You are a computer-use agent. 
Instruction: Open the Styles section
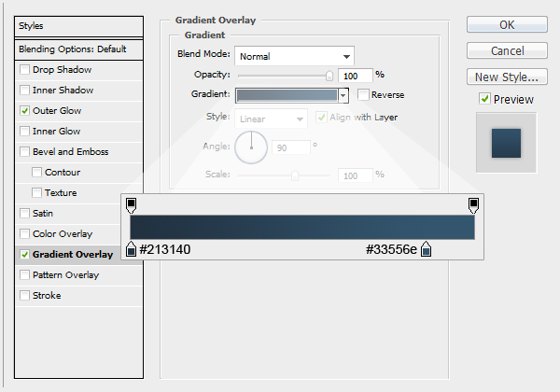click(x=78, y=26)
